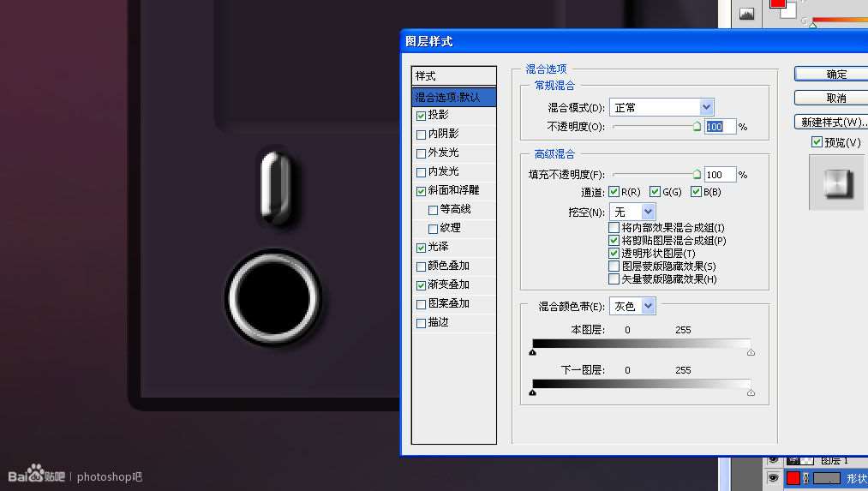Toggle the 斜面和浮雕 checkbox
The image size is (868, 491).
coord(421,191)
